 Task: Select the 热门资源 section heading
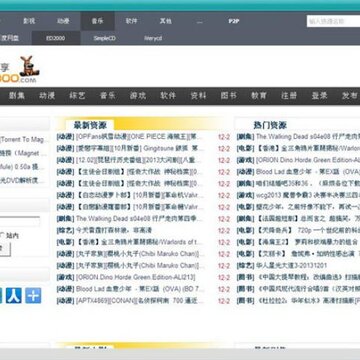tap(270, 125)
